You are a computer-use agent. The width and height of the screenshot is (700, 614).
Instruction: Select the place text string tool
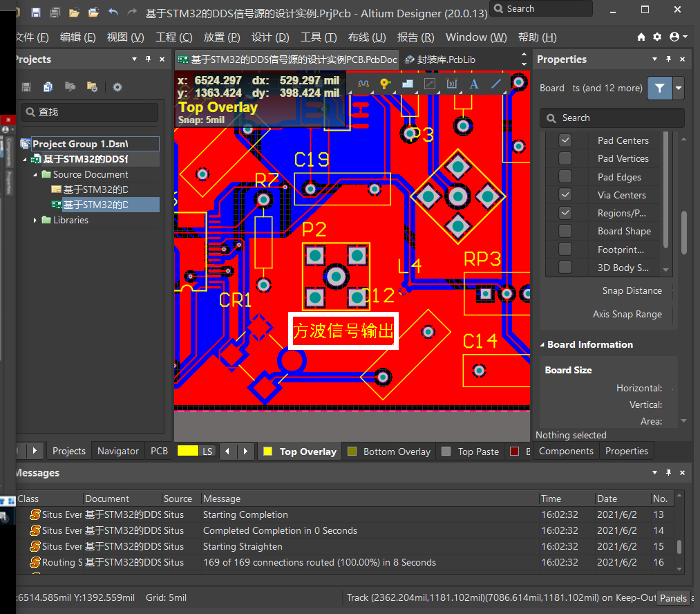coord(474,84)
